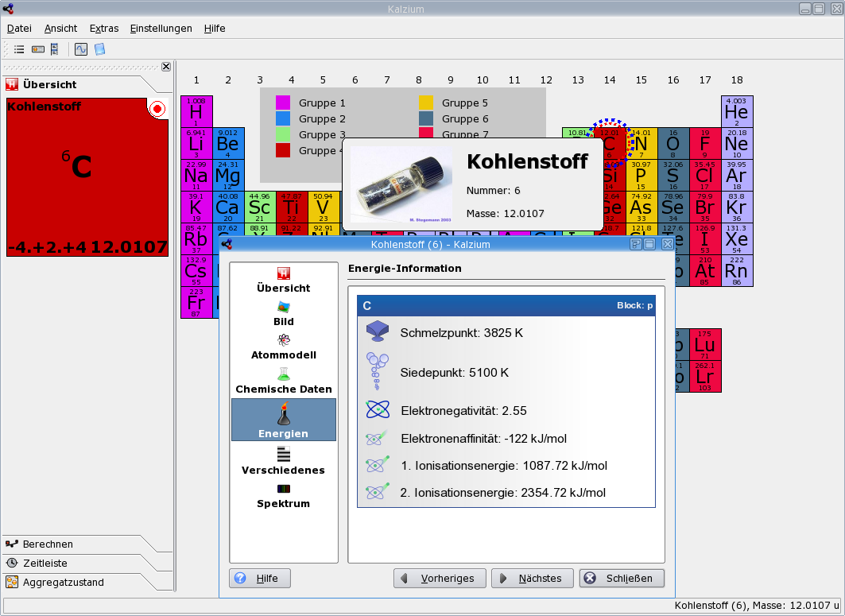Click the Gruppe 1 magenta legend swatch
This screenshot has width=845, height=616.
click(x=283, y=103)
